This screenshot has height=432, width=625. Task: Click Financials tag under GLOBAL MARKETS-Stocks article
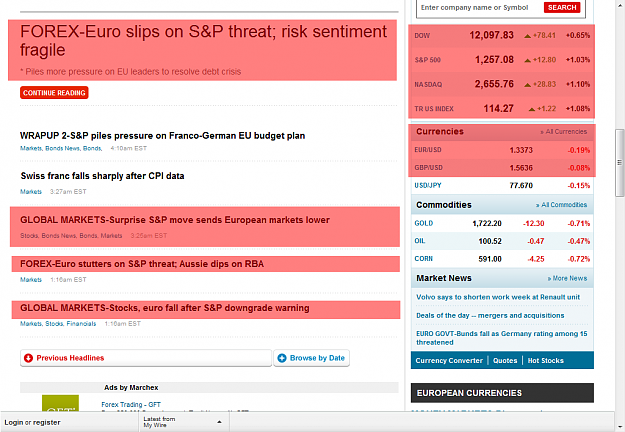(x=81, y=324)
